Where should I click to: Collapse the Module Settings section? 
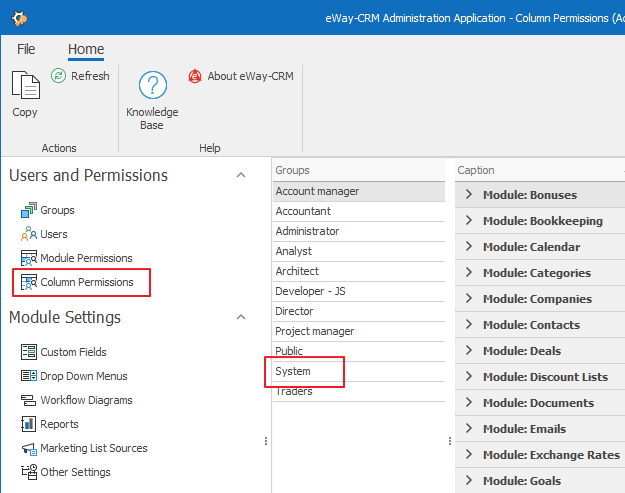point(241,317)
